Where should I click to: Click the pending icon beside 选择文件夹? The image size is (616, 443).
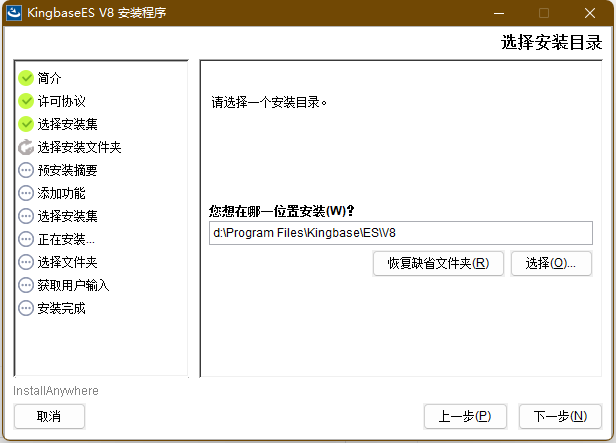click(26, 262)
